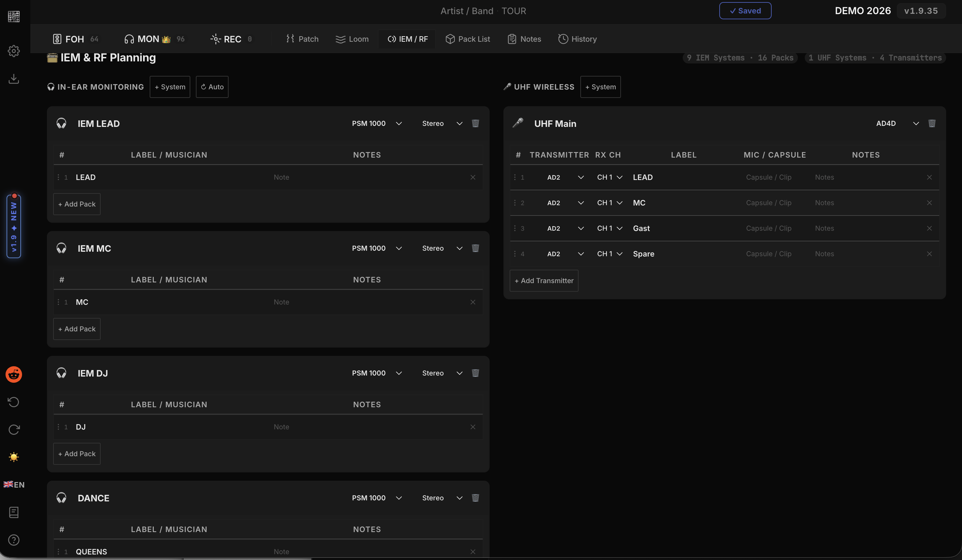Open DANCE PSM 1000 model dropdown
Screen dimensions: 962x560
pyautogui.click(x=377, y=498)
